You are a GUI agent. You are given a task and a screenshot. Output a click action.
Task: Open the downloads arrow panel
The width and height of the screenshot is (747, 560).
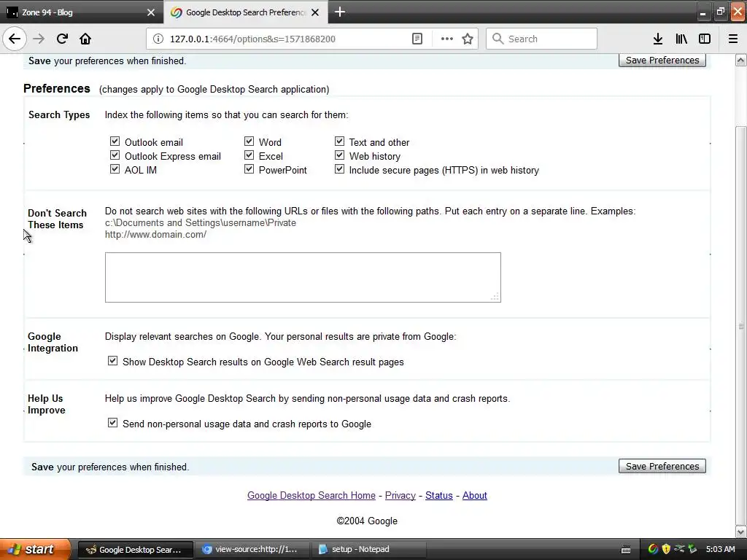click(x=658, y=39)
